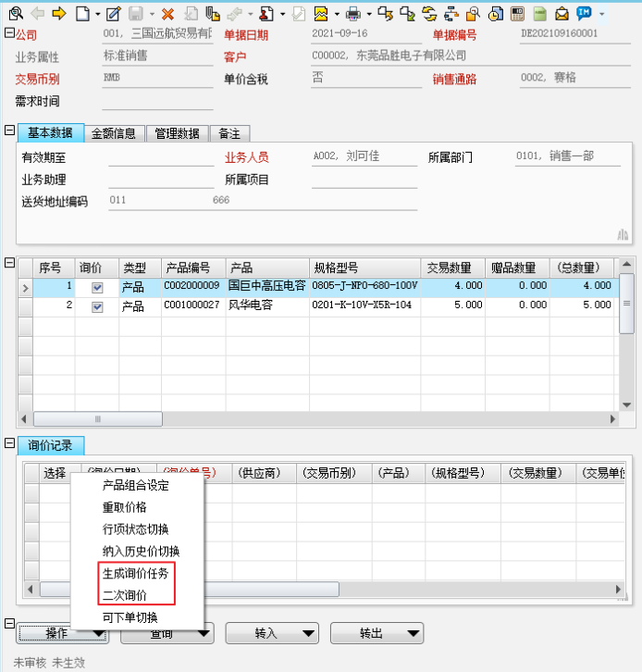Choose 二次询价 menu entry
642x672 pixels.
click(124, 595)
